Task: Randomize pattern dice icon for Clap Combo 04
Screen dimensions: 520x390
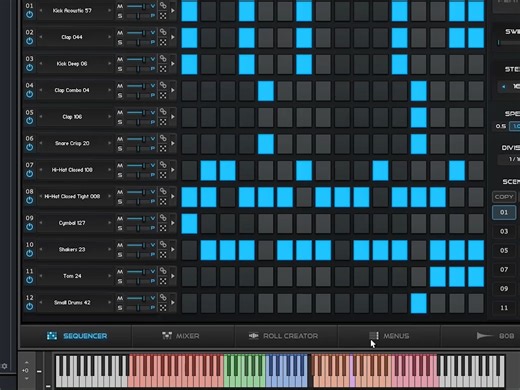Action: [163, 95]
